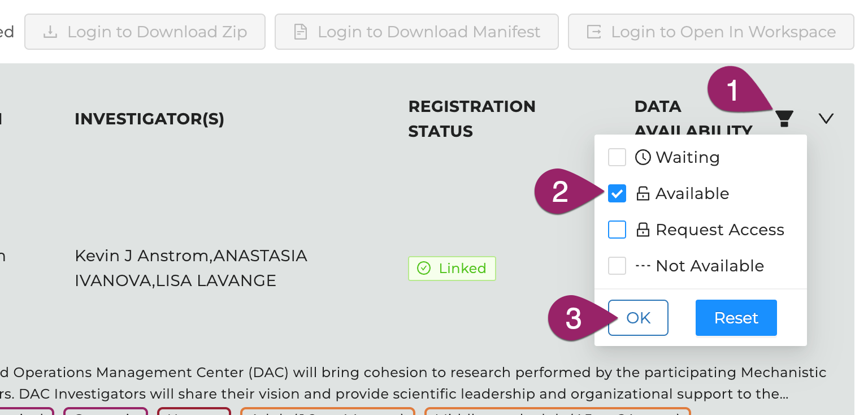
Task: Click the Login to Download Manifest button
Action: [417, 32]
